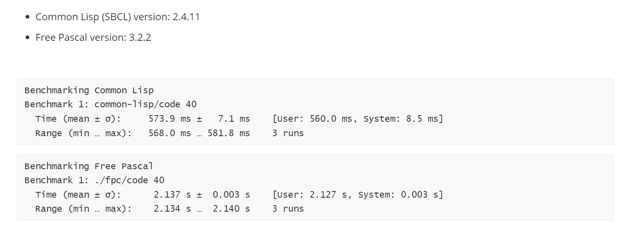Click the "common-lisp/code 40" benchmark command

(145, 104)
